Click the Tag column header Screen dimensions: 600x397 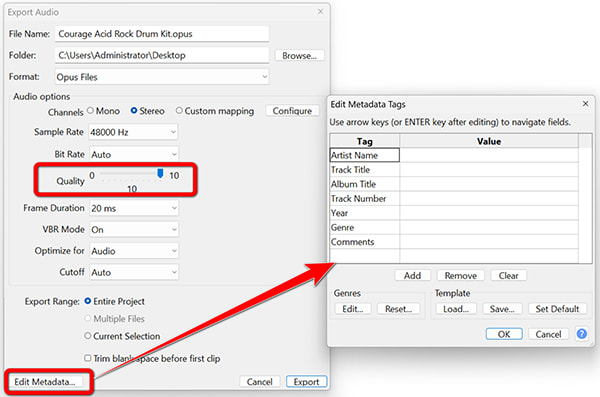tap(365, 141)
